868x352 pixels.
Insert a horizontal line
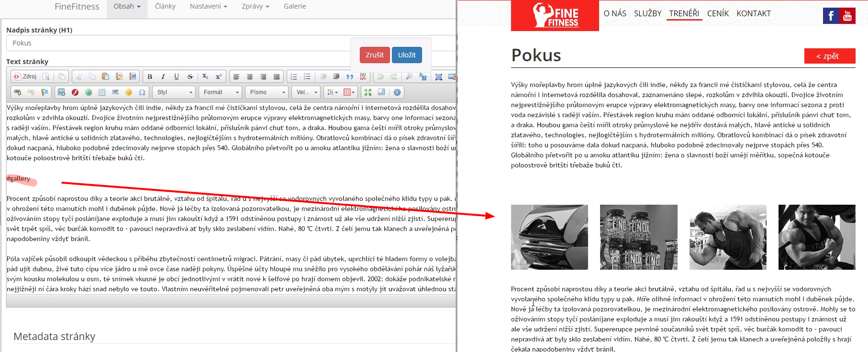[115, 92]
